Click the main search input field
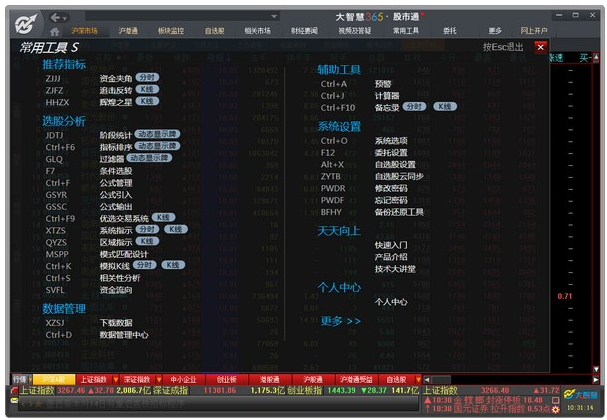Screen dimensions: 607x420 pos(182,16)
